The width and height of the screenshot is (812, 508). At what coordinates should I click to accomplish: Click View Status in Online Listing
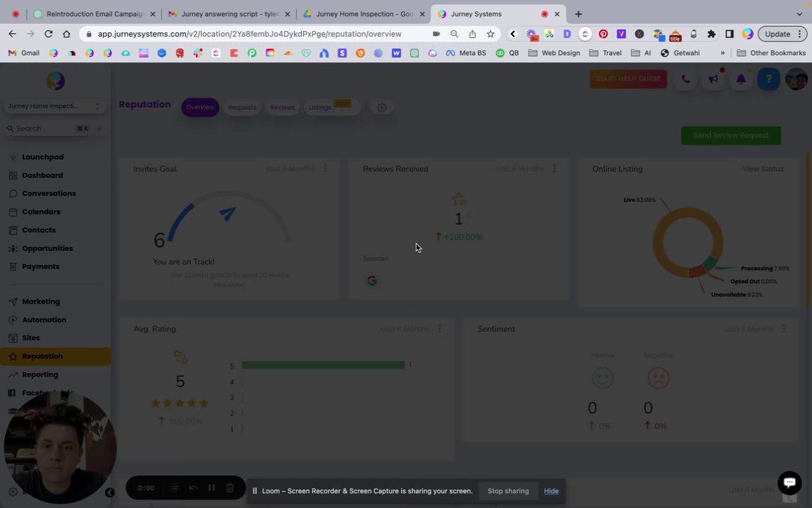[763, 169]
